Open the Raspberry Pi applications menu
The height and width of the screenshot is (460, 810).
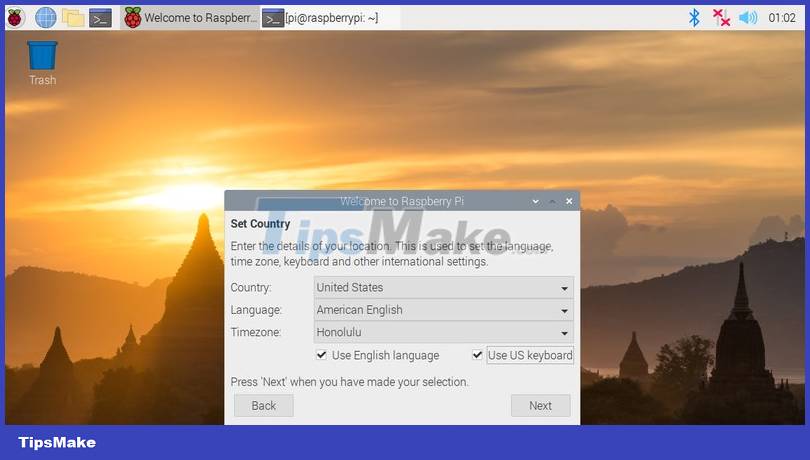[15, 17]
